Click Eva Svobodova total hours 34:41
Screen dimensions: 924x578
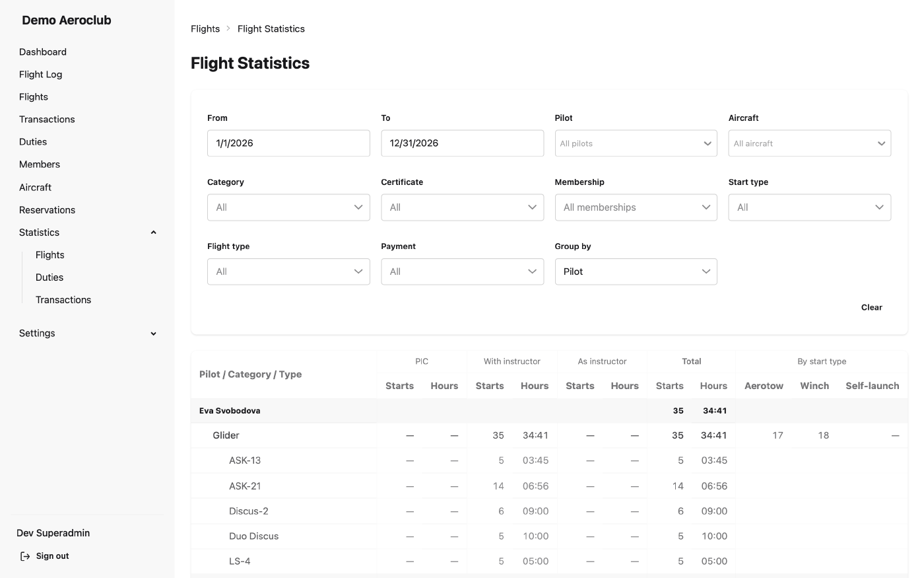[x=715, y=411]
